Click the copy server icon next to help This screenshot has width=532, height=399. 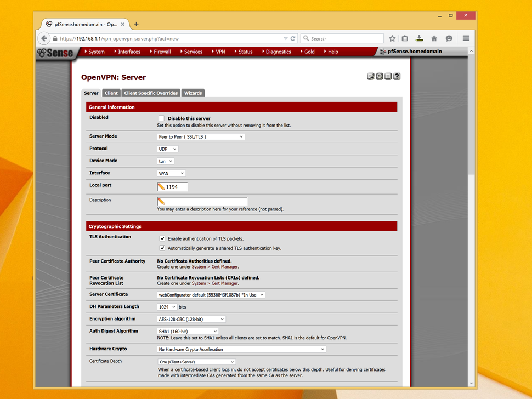(x=388, y=76)
